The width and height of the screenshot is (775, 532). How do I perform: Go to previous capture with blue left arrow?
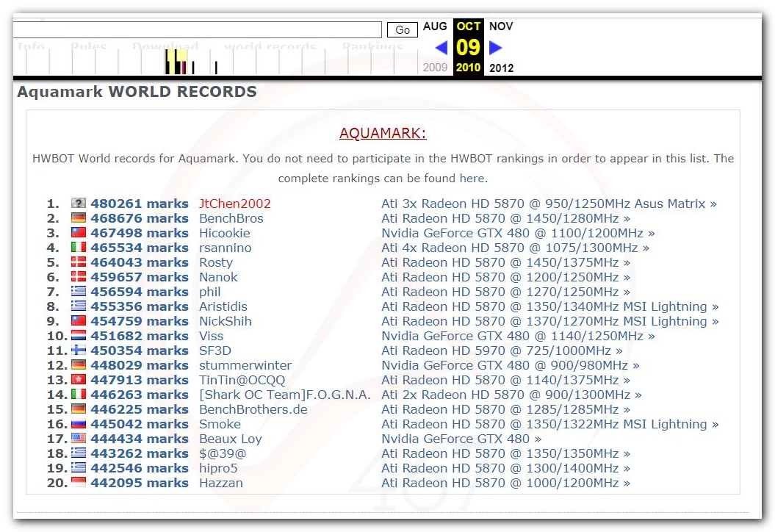pyautogui.click(x=441, y=48)
